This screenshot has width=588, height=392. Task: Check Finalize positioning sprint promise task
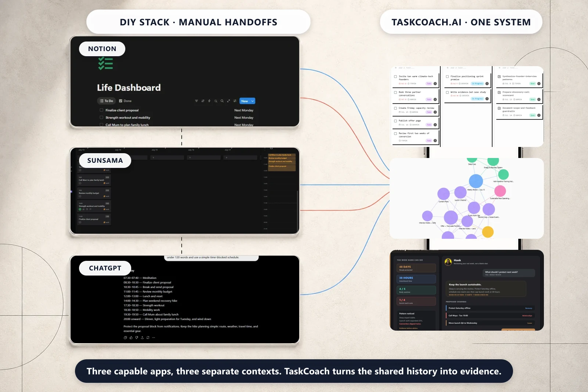447,77
